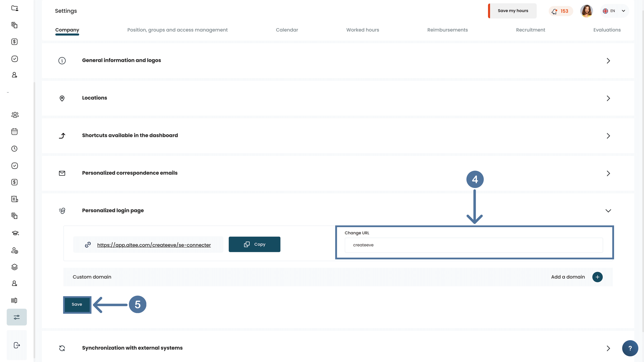The height and width of the screenshot is (362, 644).
Task: Click the clock worked-hours icon in sidebar
Action: pos(14,149)
